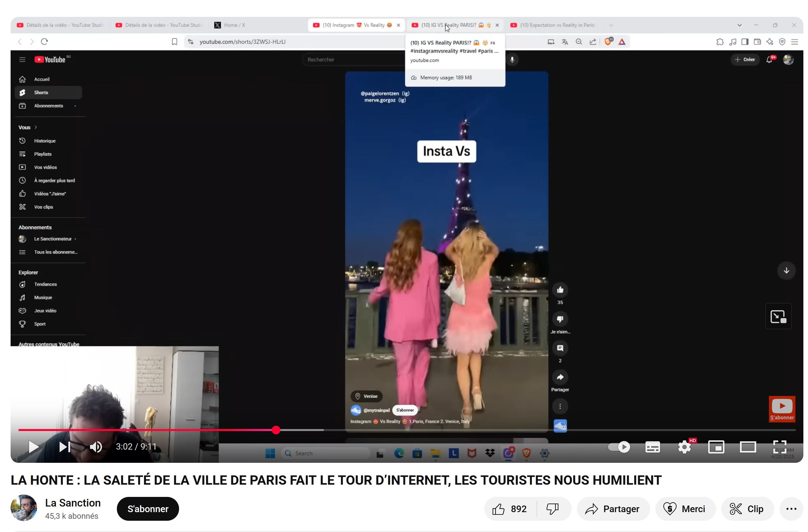The height and width of the screenshot is (532, 808).
Task: Click the zoom magnifier in the address bar
Action: pyautogui.click(x=579, y=42)
